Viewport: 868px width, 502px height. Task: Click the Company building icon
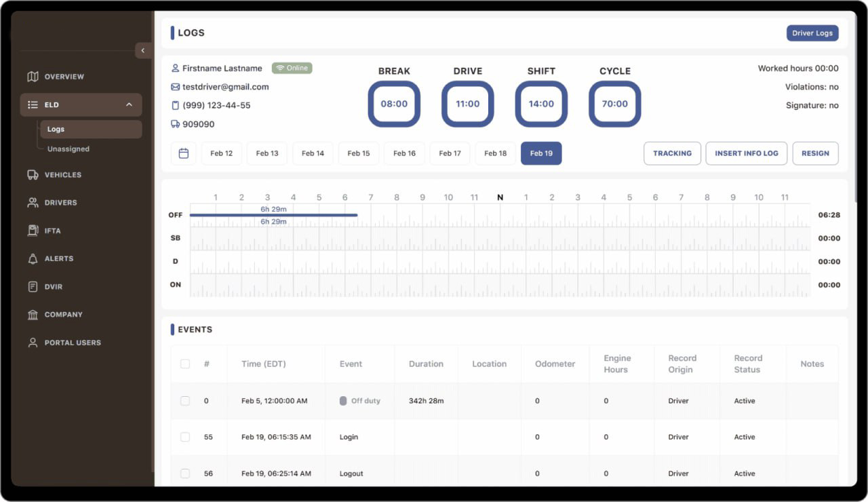click(33, 315)
